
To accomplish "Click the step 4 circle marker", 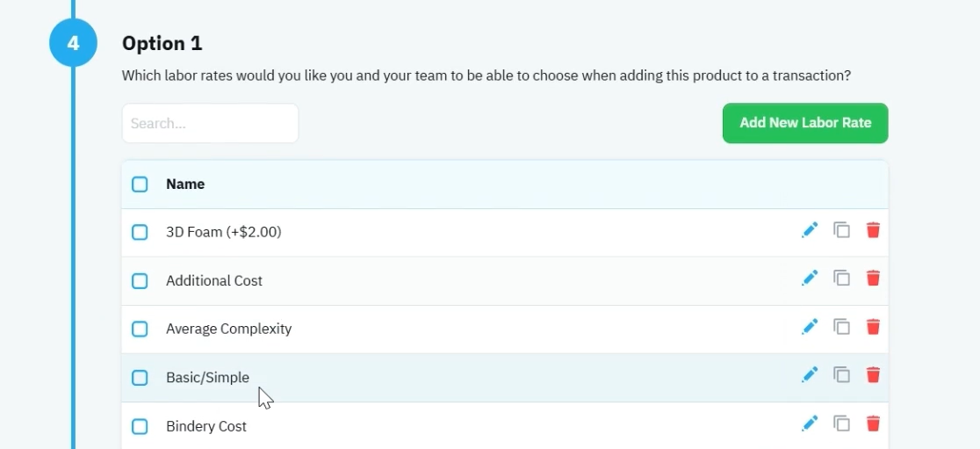I will click(73, 43).
